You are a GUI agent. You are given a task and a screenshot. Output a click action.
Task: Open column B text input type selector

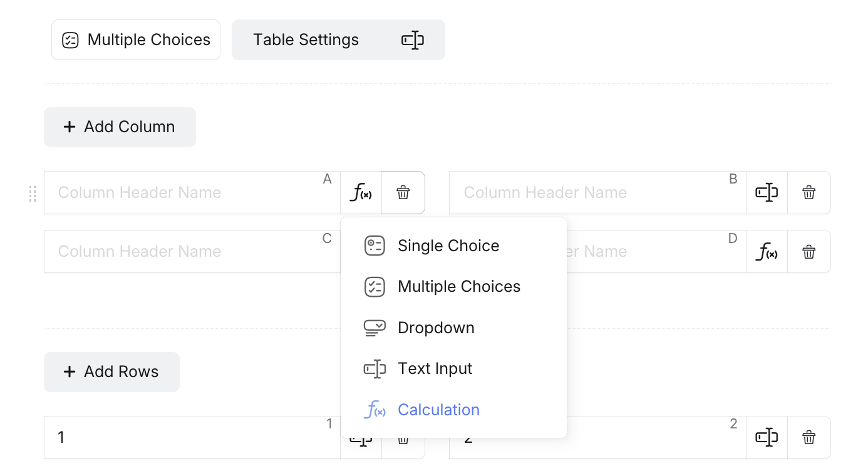(767, 193)
